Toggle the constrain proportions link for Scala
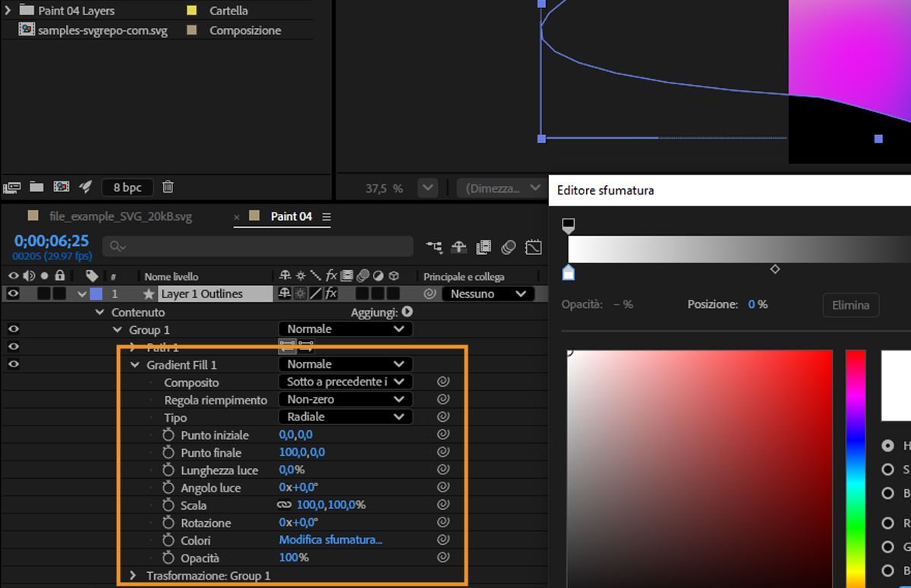Image resolution: width=911 pixels, height=588 pixels. 285,505
